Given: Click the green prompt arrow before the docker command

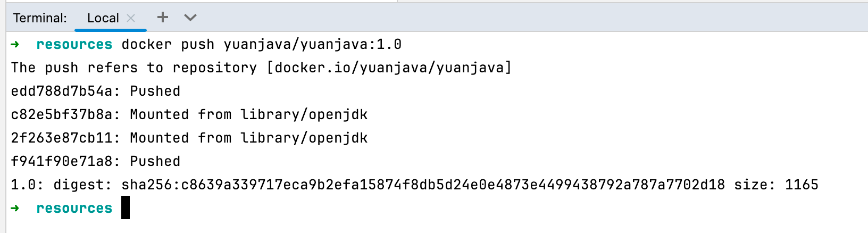Looking at the screenshot, I should point(15,44).
